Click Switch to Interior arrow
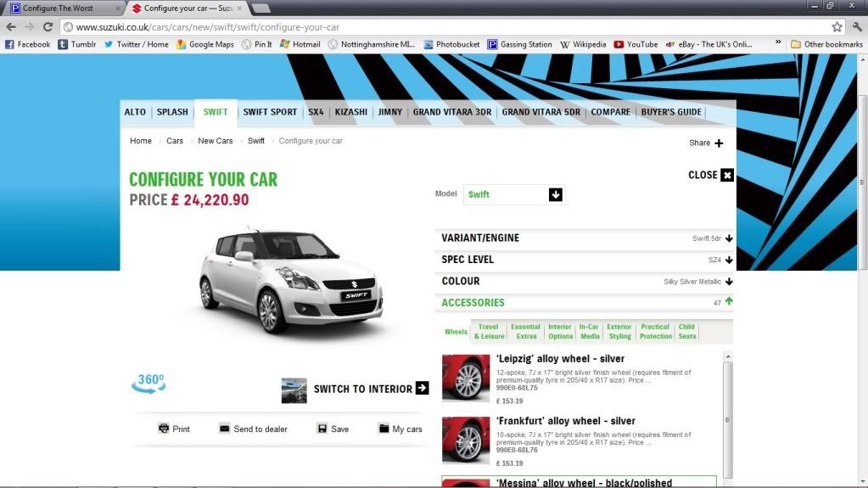This screenshot has height=488, width=868. click(422, 388)
